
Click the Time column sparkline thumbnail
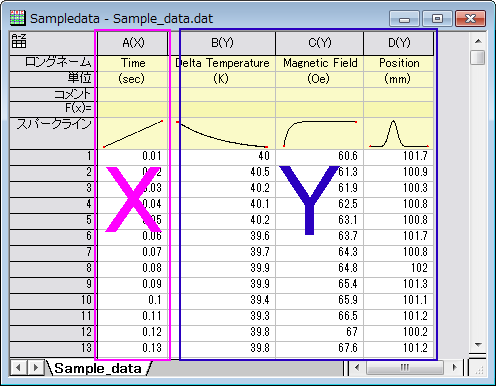[132, 133]
